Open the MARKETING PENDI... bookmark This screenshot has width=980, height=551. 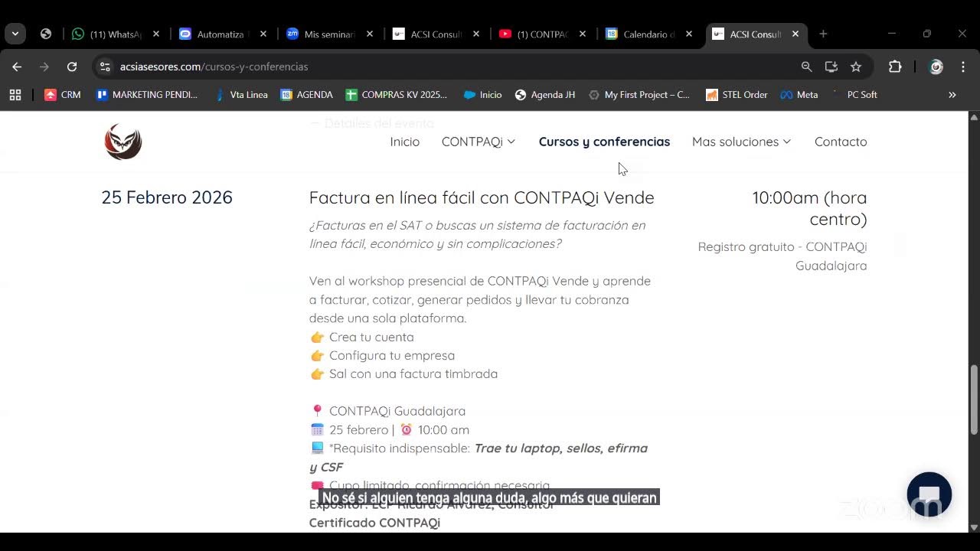(x=147, y=95)
